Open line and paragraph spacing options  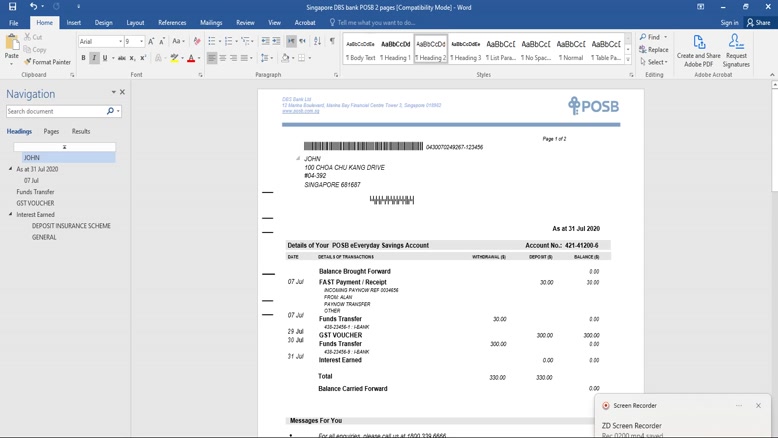(x=266, y=58)
